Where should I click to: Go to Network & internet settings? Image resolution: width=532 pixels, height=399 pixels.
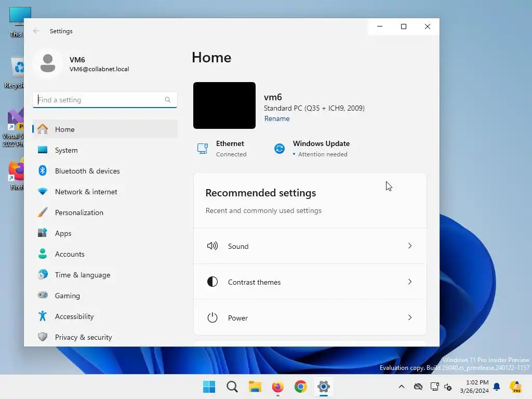[105, 192]
